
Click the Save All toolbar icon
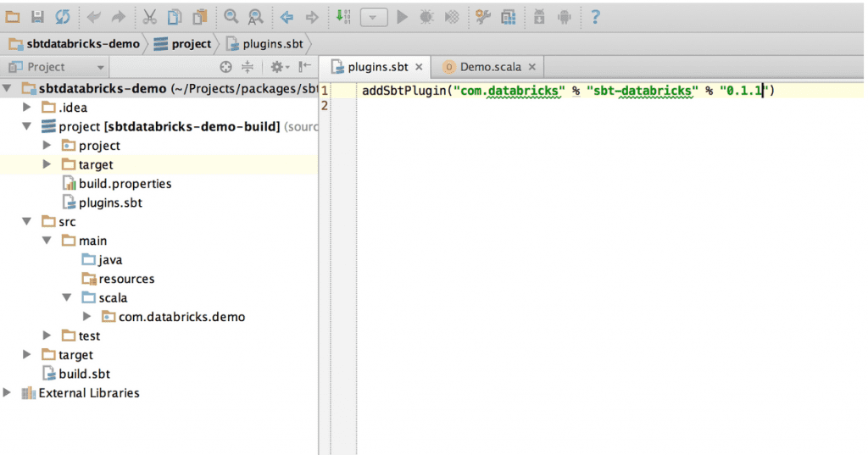[x=37, y=16]
